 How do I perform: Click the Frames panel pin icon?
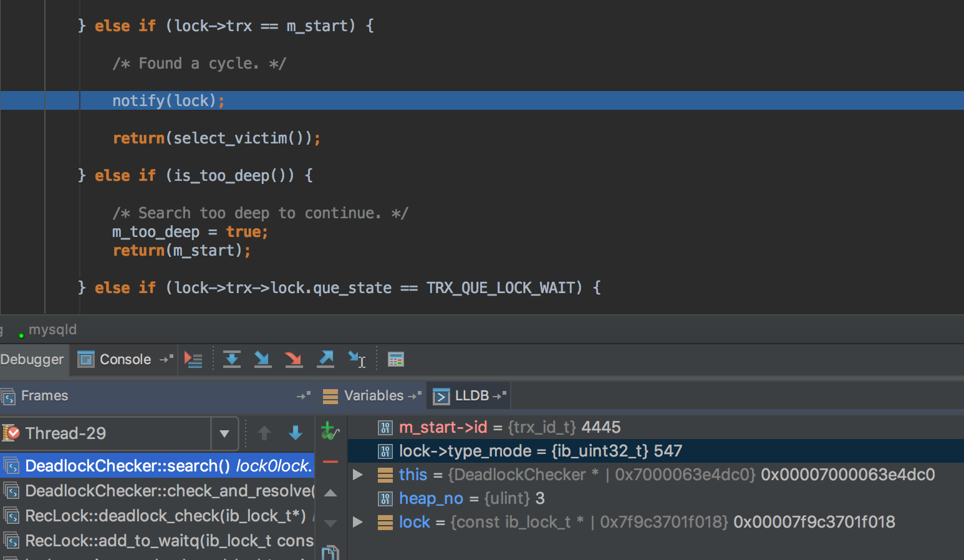tap(304, 395)
